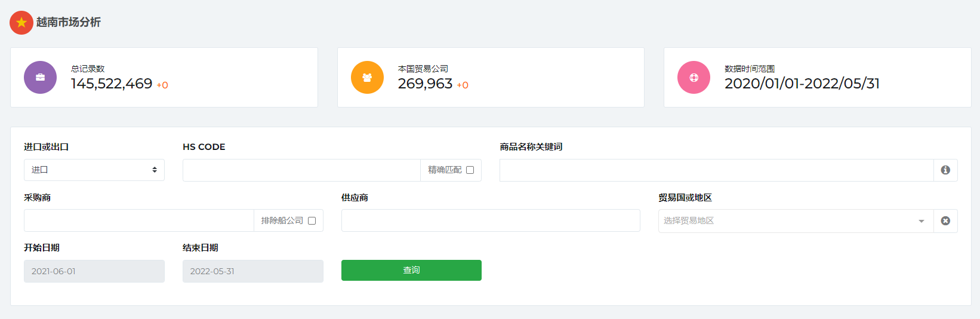The height and width of the screenshot is (319, 980).
Task: Click the Vietnam flag star icon
Action: [x=21, y=23]
